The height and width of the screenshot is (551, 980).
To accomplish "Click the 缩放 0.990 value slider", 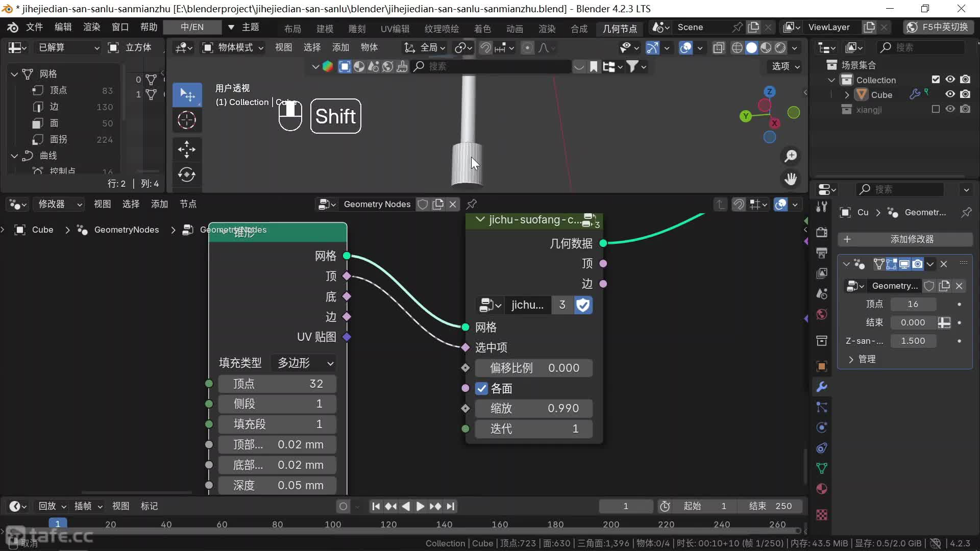I will (x=533, y=408).
